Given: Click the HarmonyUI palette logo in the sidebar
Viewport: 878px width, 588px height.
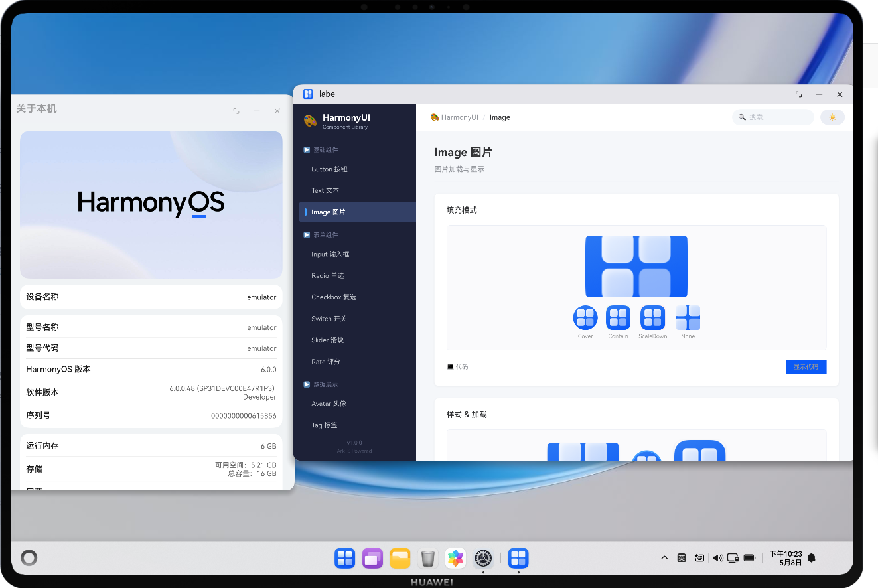Looking at the screenshot, I should (310, 121).
